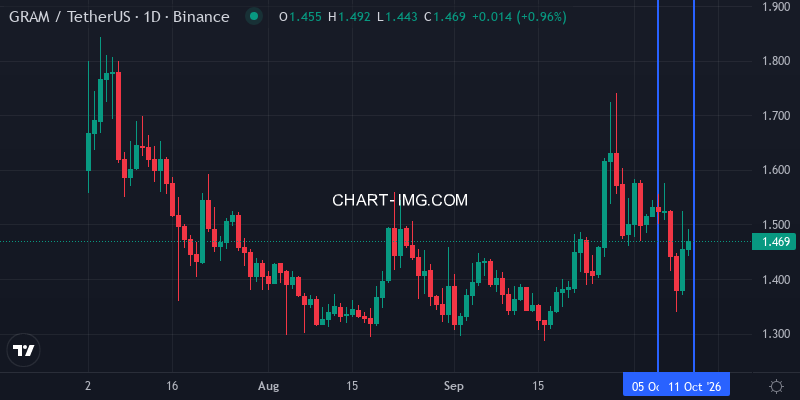Select the 11 Oct '26 date label
Image resolution: width=800 pixels, height=400 pixels.
coord(695,386)
